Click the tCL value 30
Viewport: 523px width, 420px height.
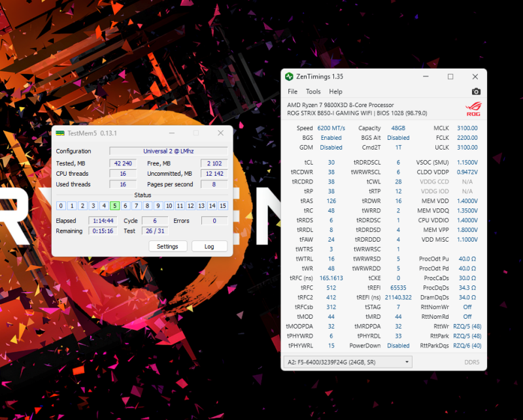[x=331, y=163]
